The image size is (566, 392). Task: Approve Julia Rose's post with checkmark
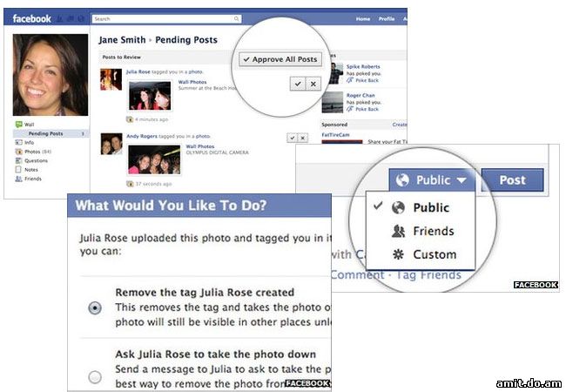[298, 84]
